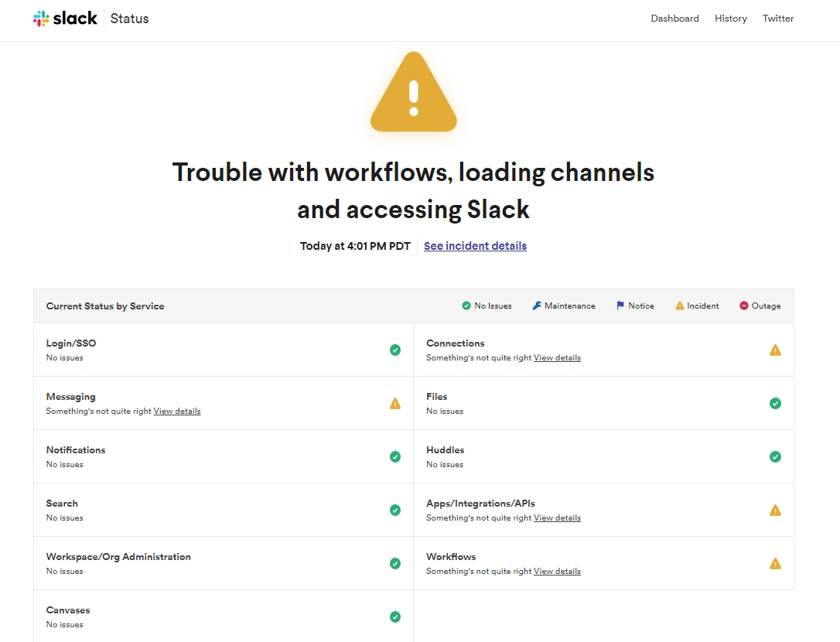Select the green No Issues legend icon
This screenshot has width=840, height=642.
click(x=467, y=306)
